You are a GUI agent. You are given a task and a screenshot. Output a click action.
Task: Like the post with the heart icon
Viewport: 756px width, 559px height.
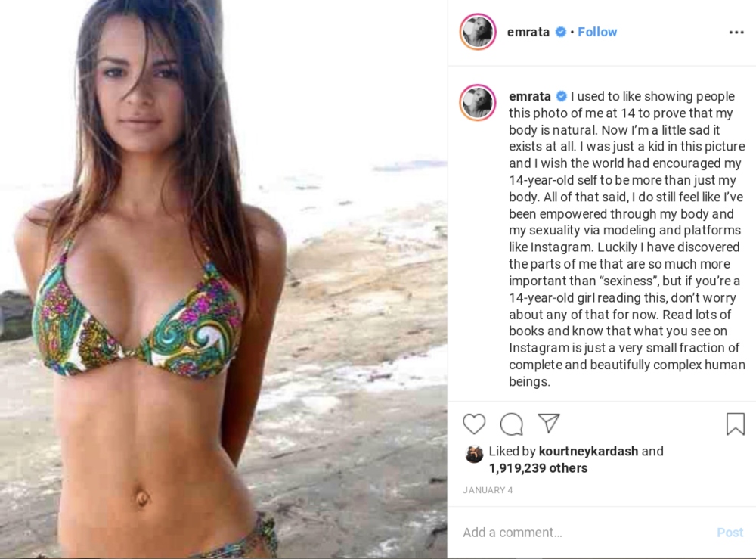(474, 424)
